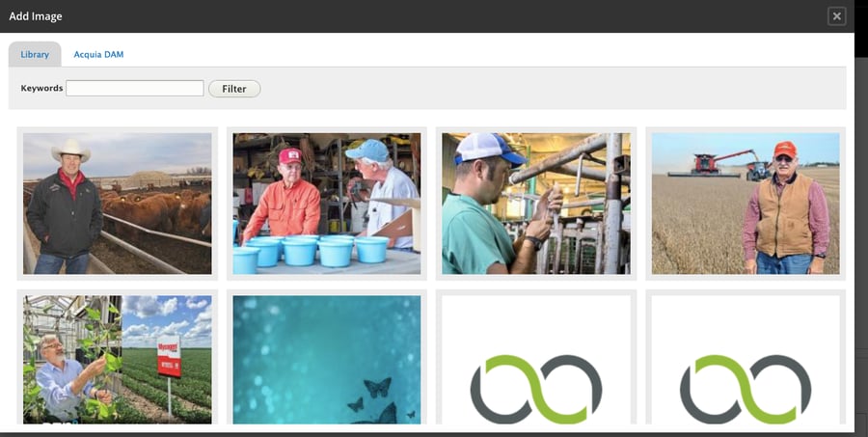Choose the two men with blue buckets photo
This screenshot has width=868, height=437.
pyautogui.click(x=327, y=204)
